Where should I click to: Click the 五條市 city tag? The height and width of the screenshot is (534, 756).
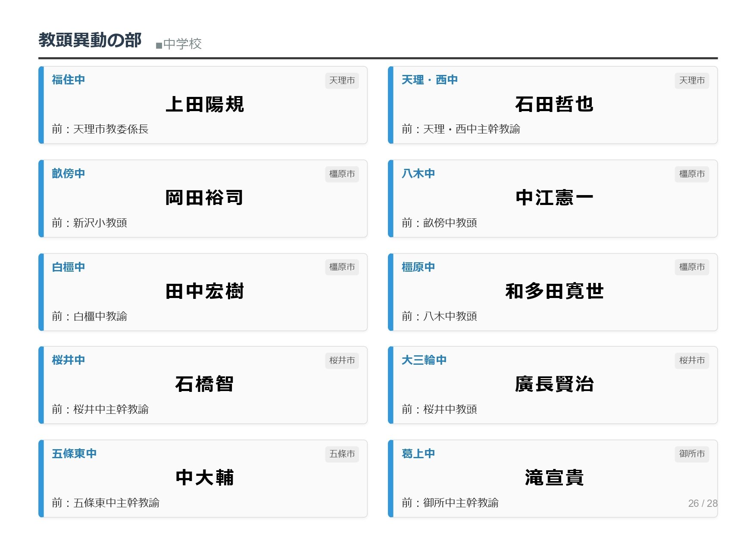[342, 454]
